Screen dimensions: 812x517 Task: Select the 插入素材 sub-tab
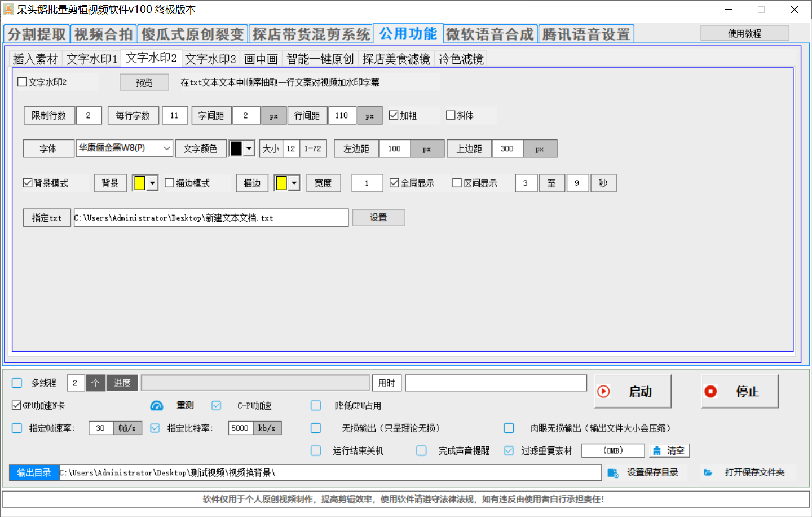click(x=36, y=59)
